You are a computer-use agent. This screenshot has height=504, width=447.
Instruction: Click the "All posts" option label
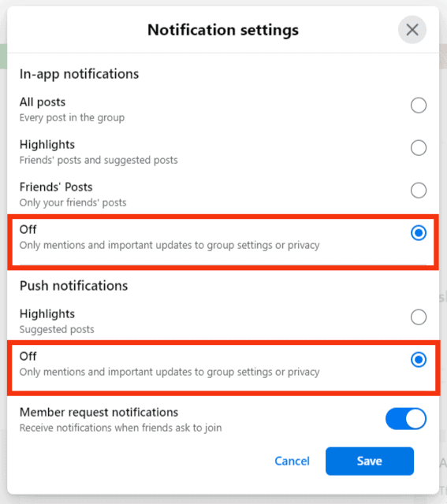coord(43,102)
